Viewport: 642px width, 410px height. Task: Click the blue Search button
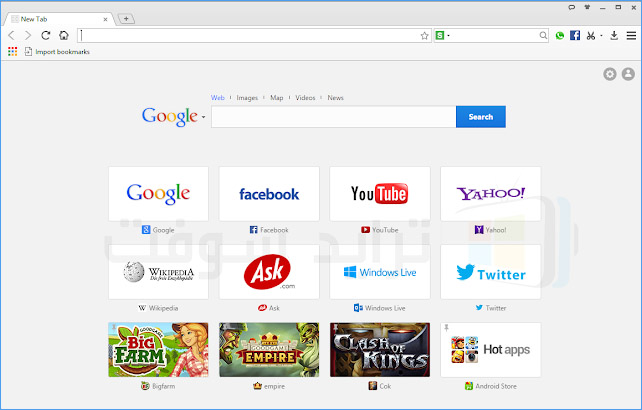pos(481,117)
